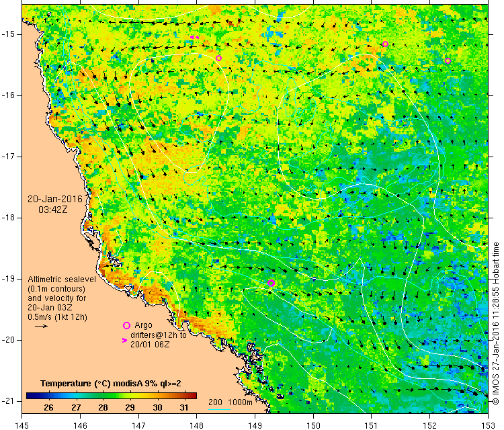Image resolution: width=504 pixels, height=430 pixels.
Task: Click the latitude axis label -18
Action: coord(7,218)
